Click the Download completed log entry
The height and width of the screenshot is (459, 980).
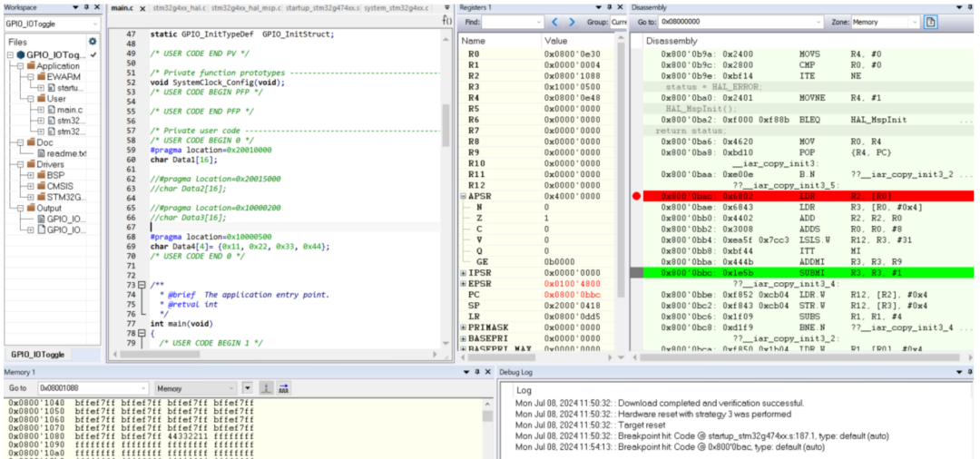(660, 403)
